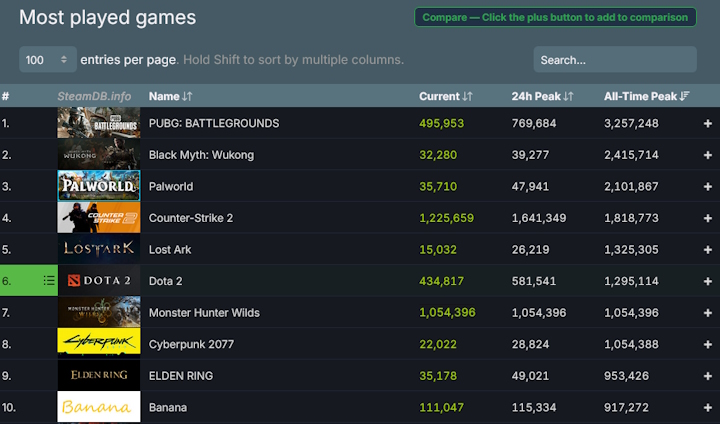This screenshot has height=424, width=720.
Task: Open the Palworld thumbnail image
Action: click(99, 186)
